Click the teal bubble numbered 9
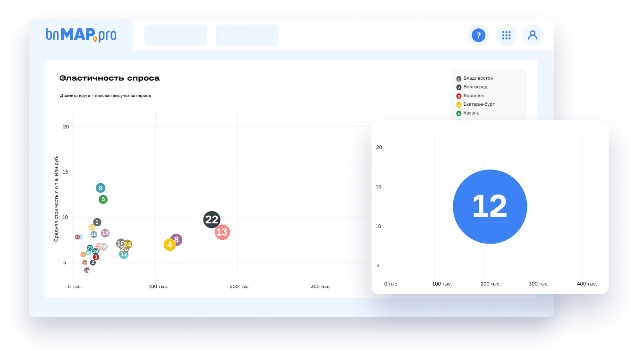This screenshot has height=356, width=644. pyautogui.click(x=101, y=188)
